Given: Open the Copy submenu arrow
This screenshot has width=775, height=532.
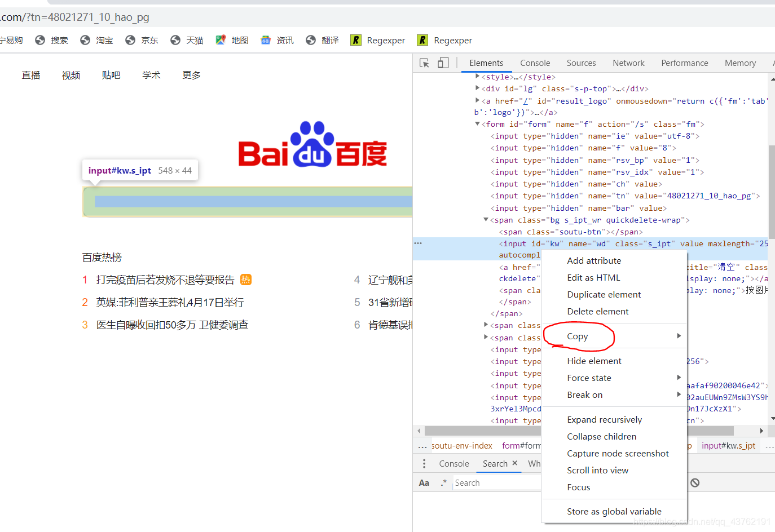Looking at the screenshot, I should 679,336.
